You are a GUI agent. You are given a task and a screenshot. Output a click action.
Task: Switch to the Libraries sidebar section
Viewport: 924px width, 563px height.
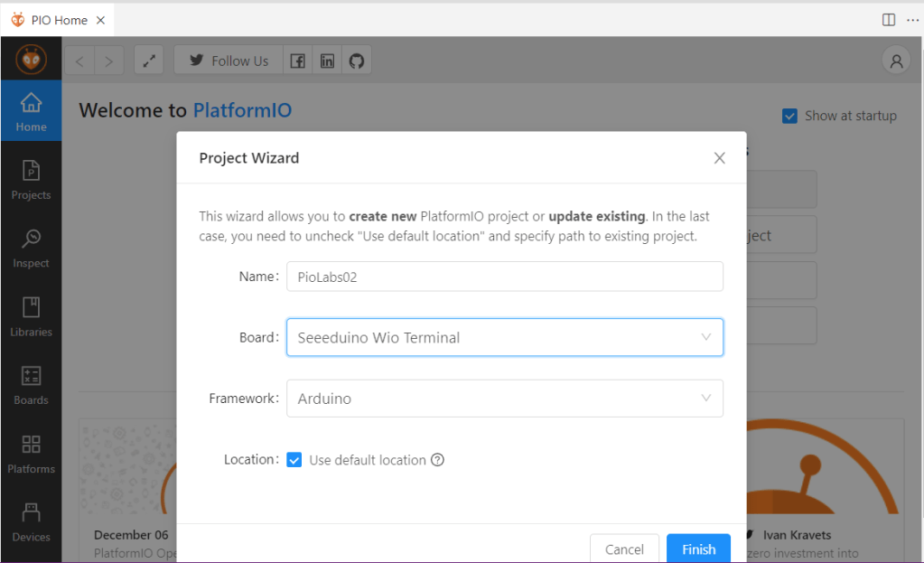pyautogui.click(x=31, y=315)
